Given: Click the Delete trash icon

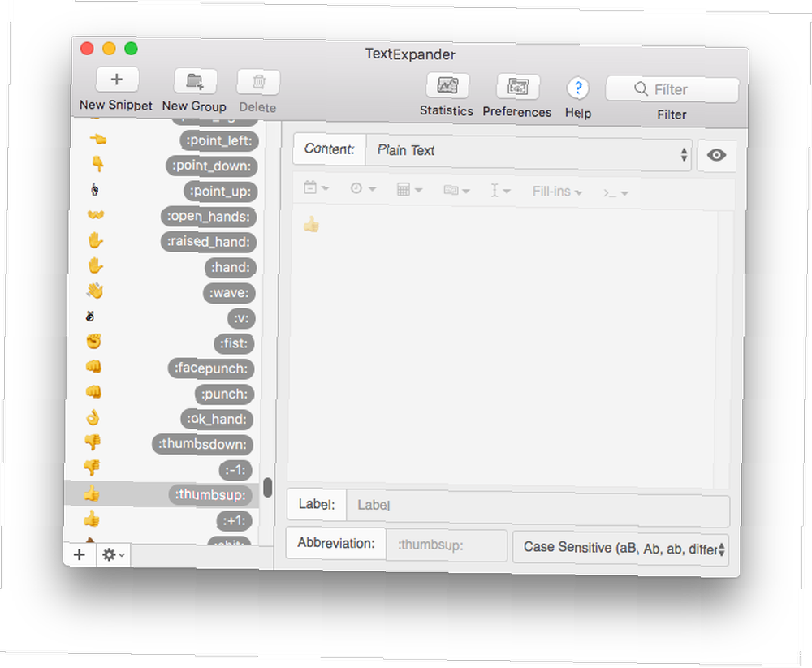Looking at the screenshot, I should click(x=258, y=82).
